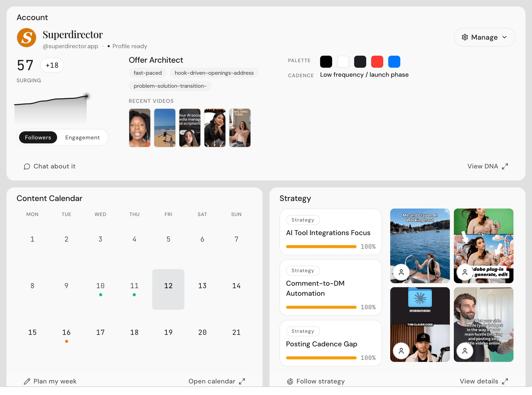Open the Adobe plug-in generate edit video
The width and height of the screenshot is (532, 395).
click(x=483, y=246)
